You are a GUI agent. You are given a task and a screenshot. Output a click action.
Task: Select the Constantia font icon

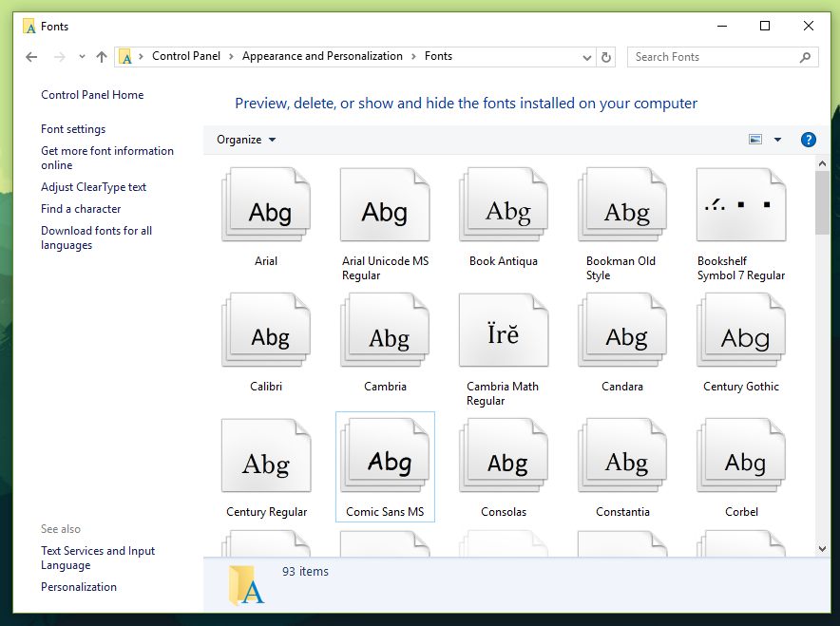[622, 455]
